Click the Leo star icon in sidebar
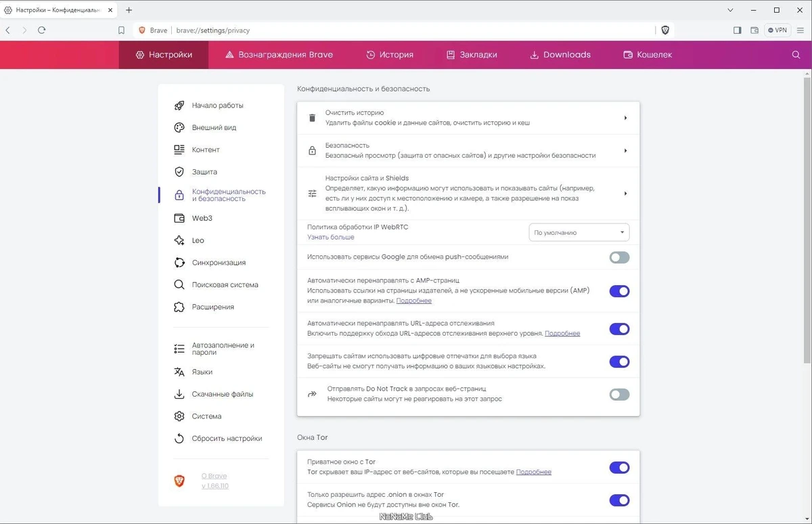The width and height of the screenshot is (812, 524). point(179,240)
